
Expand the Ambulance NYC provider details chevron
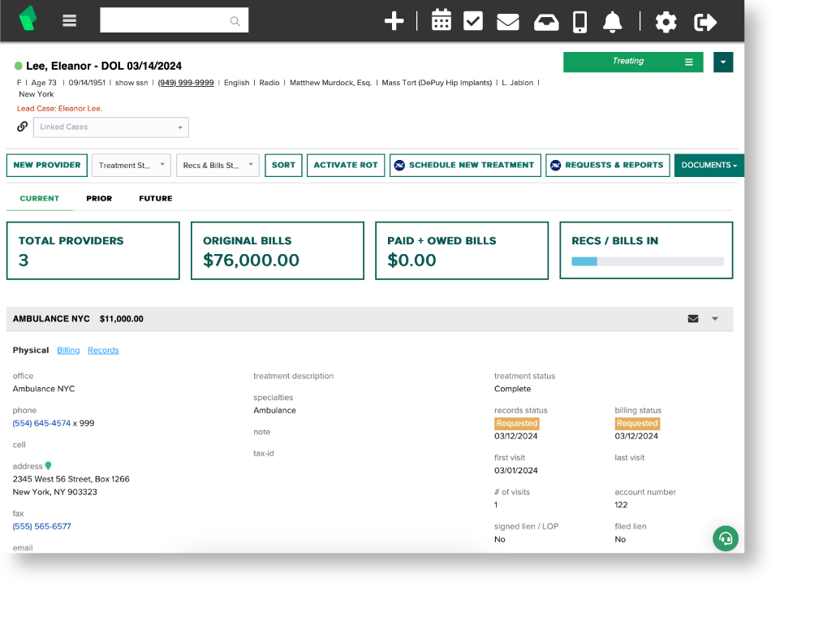(715, 318)
